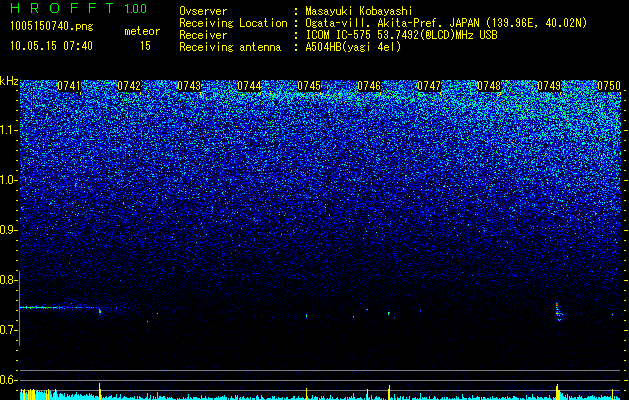Click the large meteor echo below 0749
629x400 pixels.
point(558,312)
